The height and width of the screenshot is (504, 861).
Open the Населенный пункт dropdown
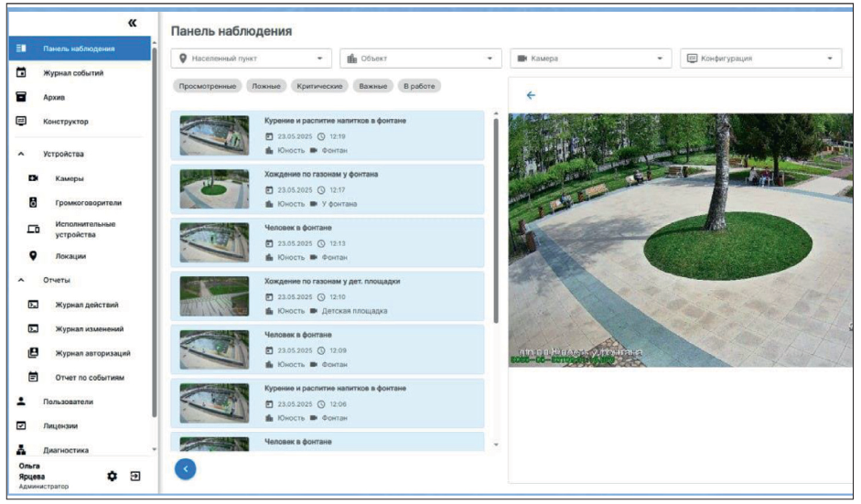tap(253, 59)
